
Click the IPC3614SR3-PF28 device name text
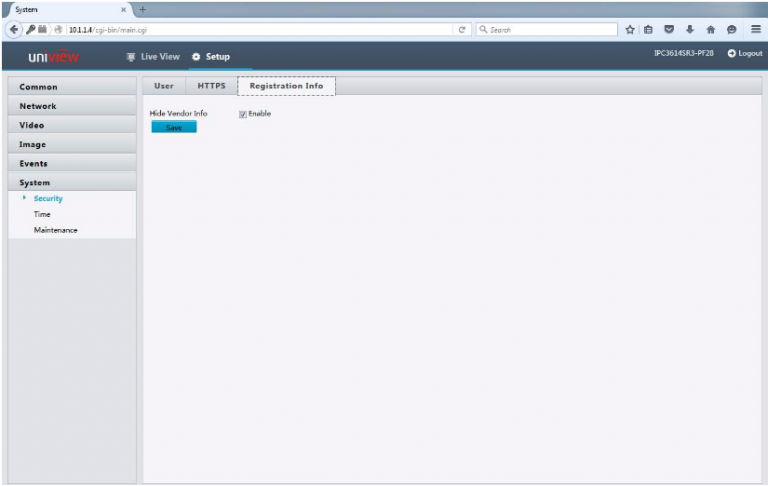coord(684,53)
